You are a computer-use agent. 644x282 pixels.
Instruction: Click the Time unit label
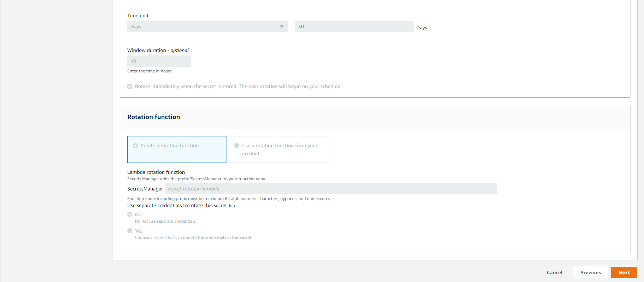click(138, 16)
